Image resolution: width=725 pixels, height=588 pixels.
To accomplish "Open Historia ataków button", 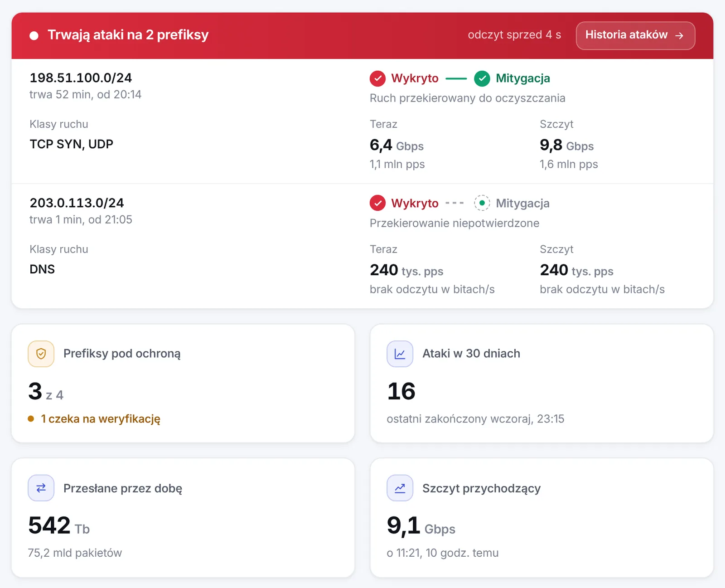I will [635, 35].
